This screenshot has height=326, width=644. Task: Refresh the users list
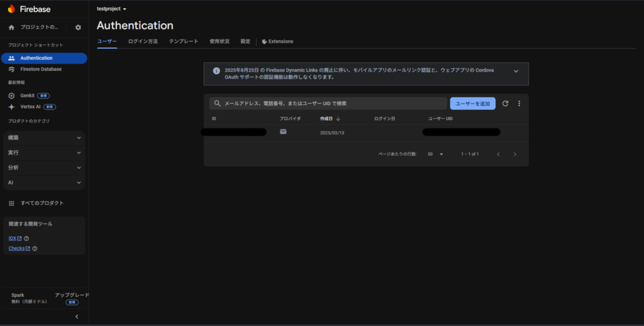click(x=505, y=104)
